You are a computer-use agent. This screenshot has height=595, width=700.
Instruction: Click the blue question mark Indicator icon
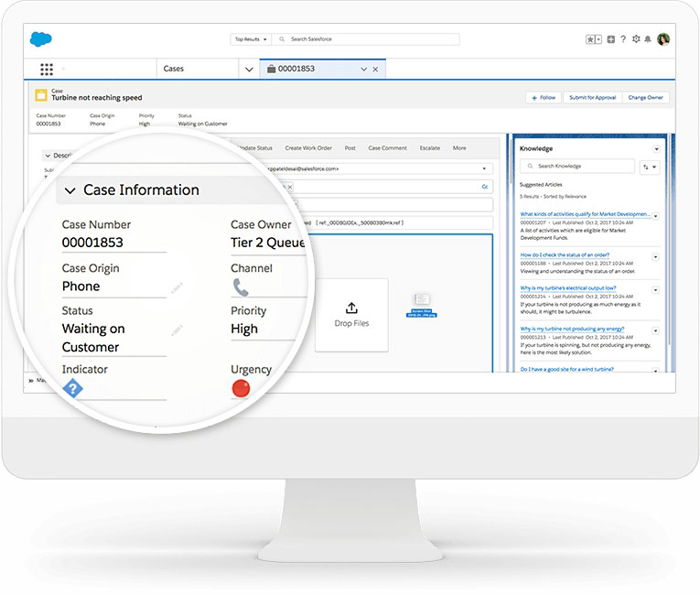pyautogui.click(x=73, y=388)
